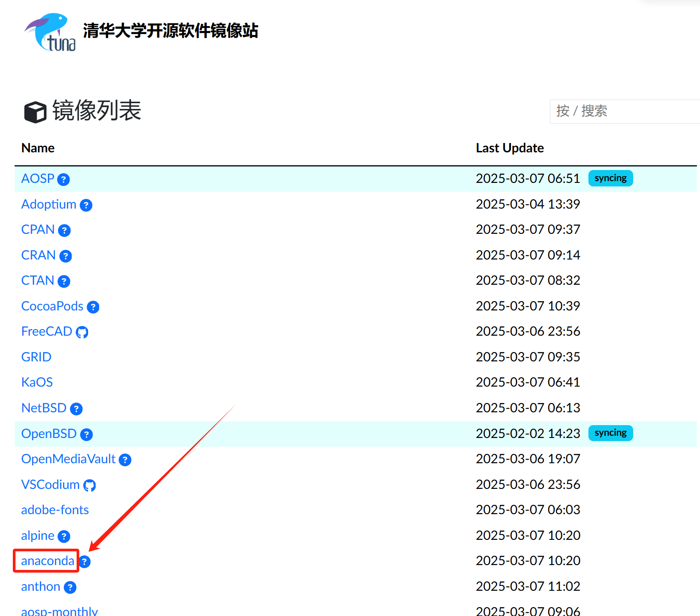Open the OpenMediaVault mirror link
The height and width of the screenshot is (616, 700).
tap(68, 459)
